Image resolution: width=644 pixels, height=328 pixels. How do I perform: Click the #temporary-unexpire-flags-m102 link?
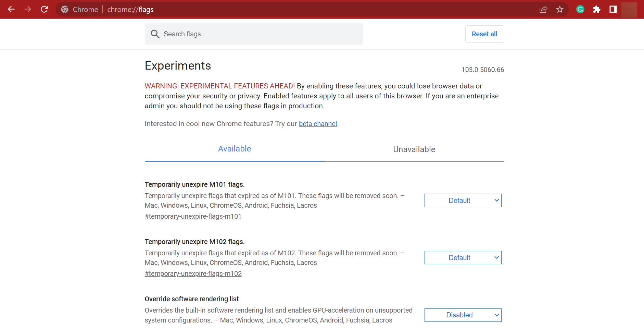pos(193,274)
